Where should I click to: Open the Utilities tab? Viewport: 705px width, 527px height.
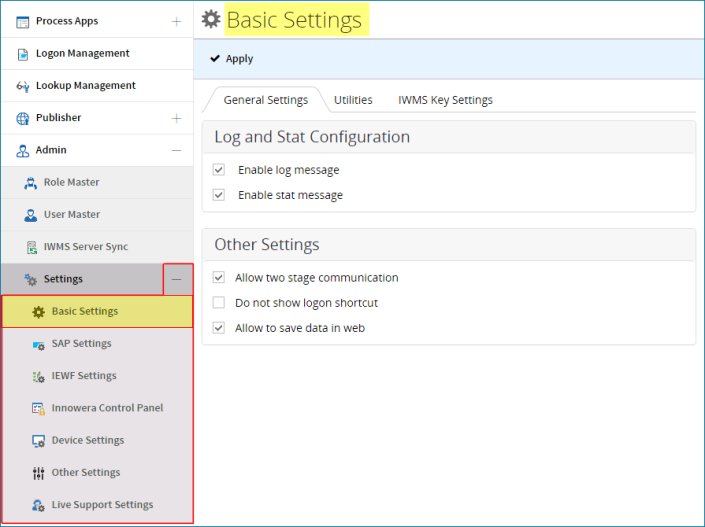[x=353, y=100]
